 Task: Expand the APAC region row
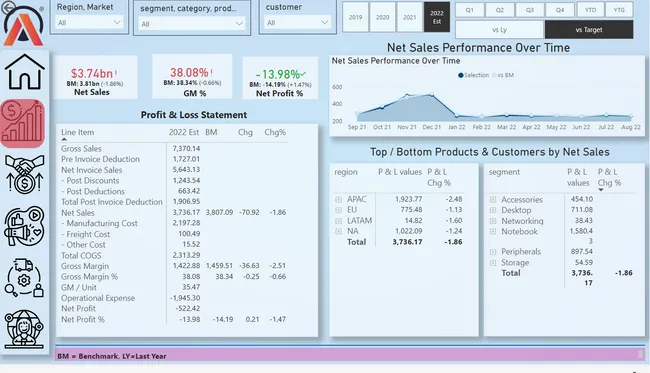click(339, 199)
